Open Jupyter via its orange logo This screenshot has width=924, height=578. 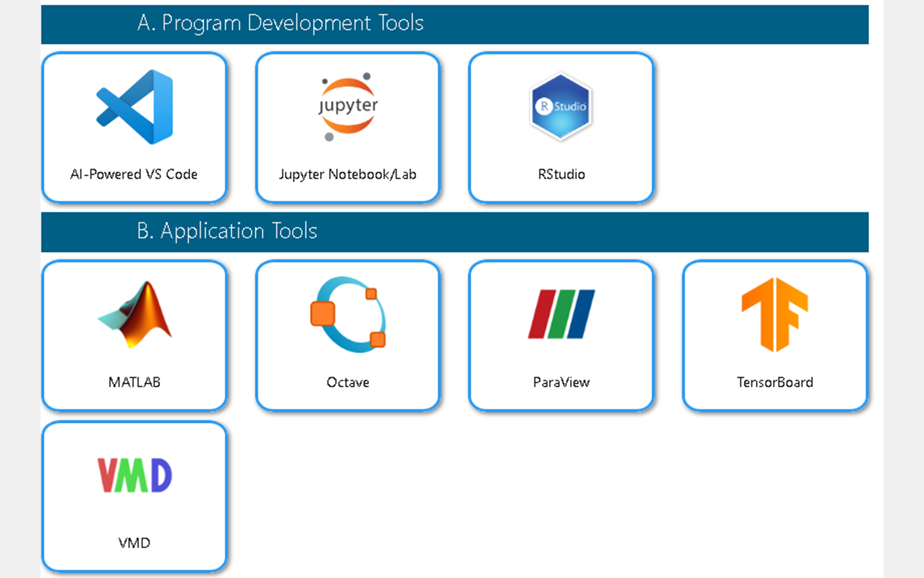pyautogui.click(x=348, y=106)
